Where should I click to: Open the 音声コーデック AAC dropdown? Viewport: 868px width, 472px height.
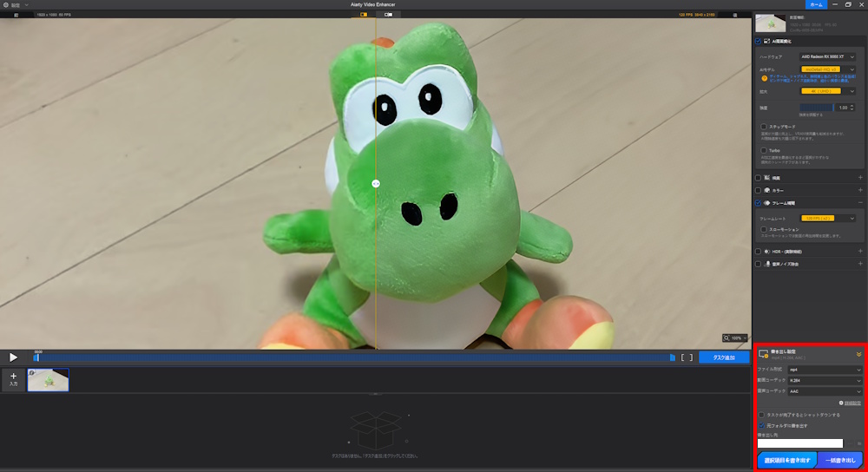(x=825, y=391)
